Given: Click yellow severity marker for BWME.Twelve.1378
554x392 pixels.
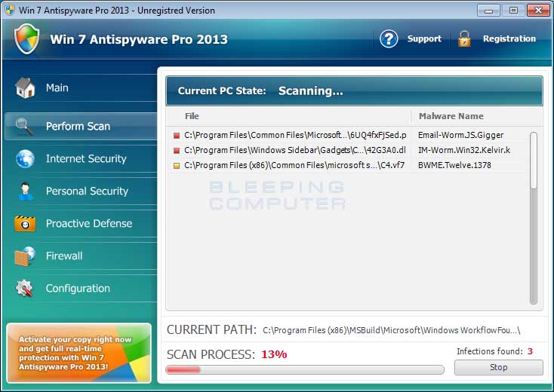Looking at the screenshot, I should 177,166.
